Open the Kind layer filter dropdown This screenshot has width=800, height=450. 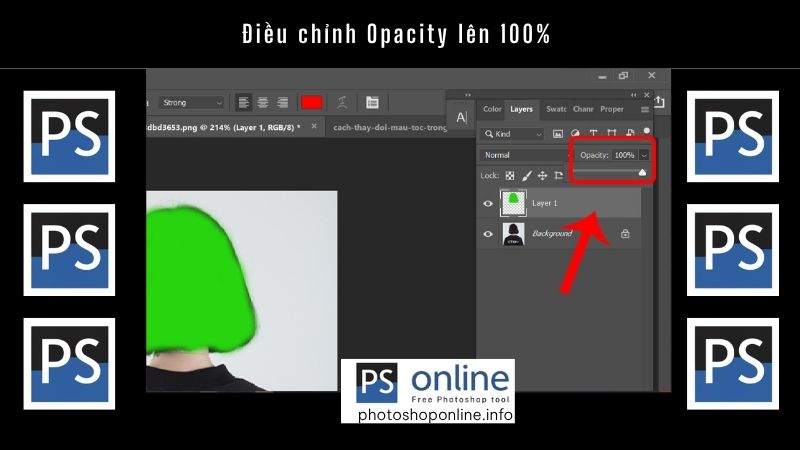click(512, 134)
